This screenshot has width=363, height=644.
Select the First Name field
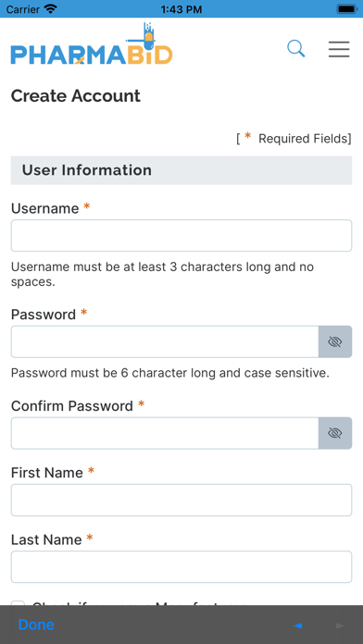[181, 500]
